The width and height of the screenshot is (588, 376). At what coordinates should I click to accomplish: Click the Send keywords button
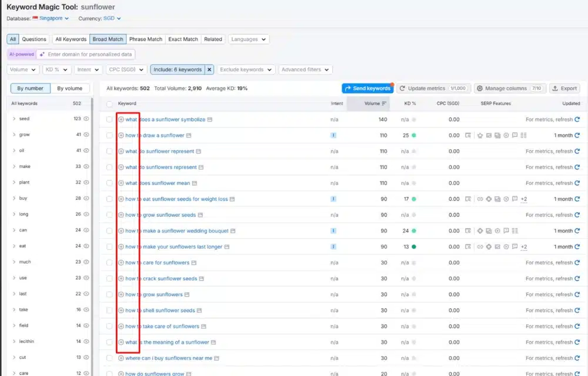pos(367,88)
